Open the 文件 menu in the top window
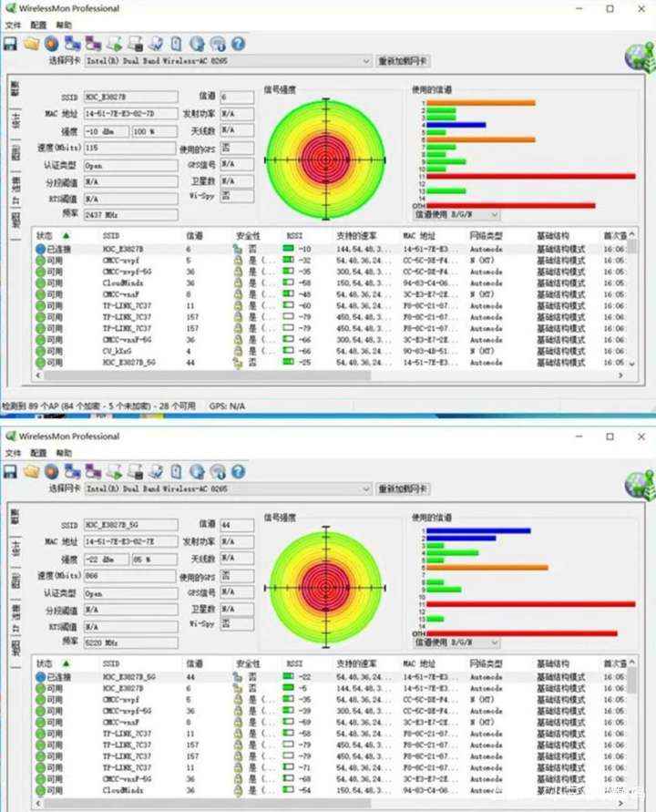Viewport: 656px width, 812px height. coord(13,26)
